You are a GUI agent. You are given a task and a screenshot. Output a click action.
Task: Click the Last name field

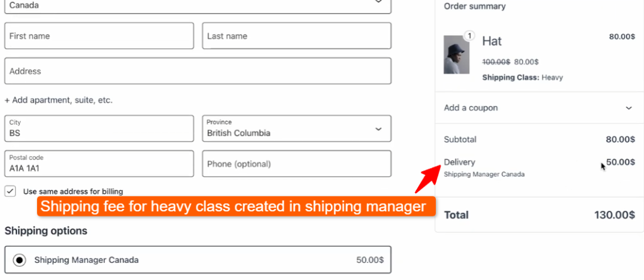(x=296, y=36)
